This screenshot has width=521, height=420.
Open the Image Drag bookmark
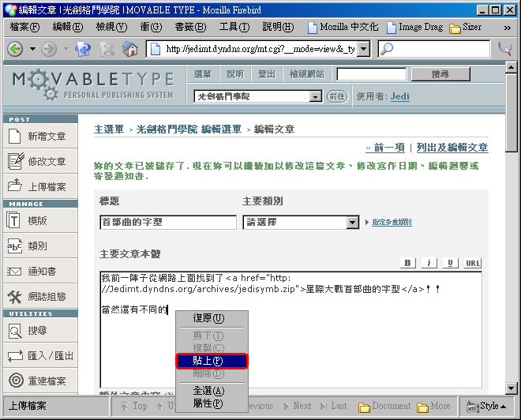pos(415,27)
